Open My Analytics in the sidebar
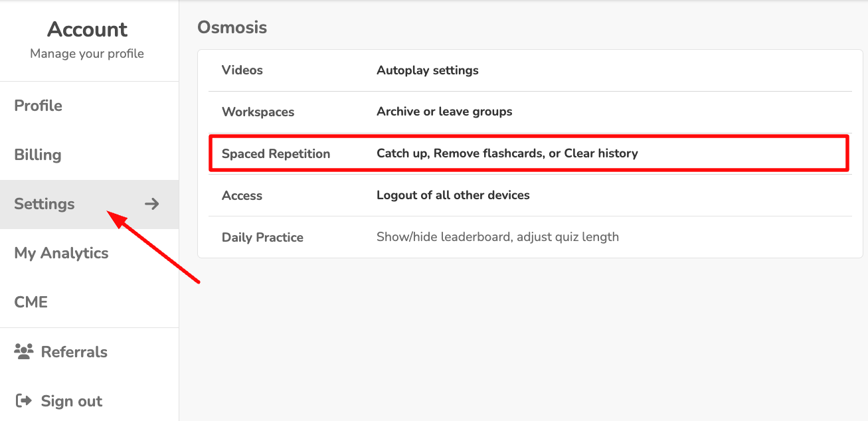 61,253
